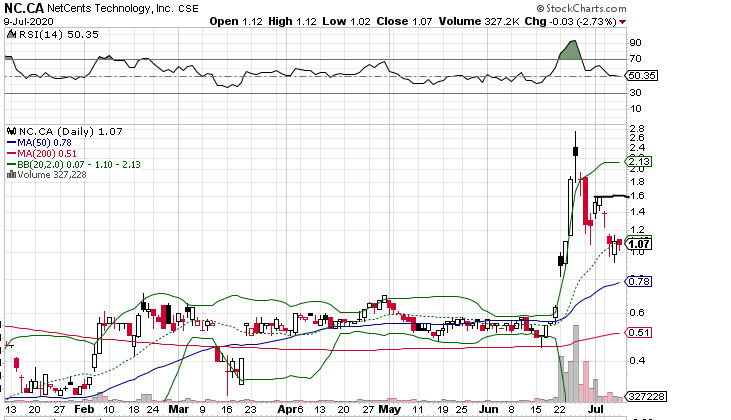This screenshot has height=420, width=731.
Task: Click the red down-arrow change indicator
Action: pyautogui.click(x=623, y=22)
